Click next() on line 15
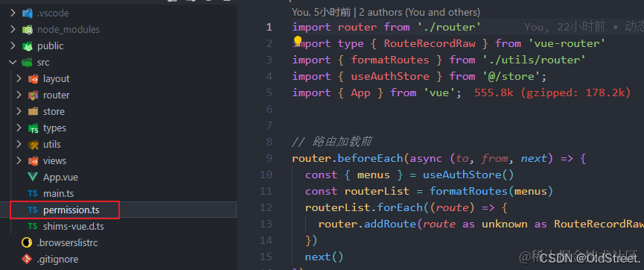644x270 pixels. [x=324, y=257]
